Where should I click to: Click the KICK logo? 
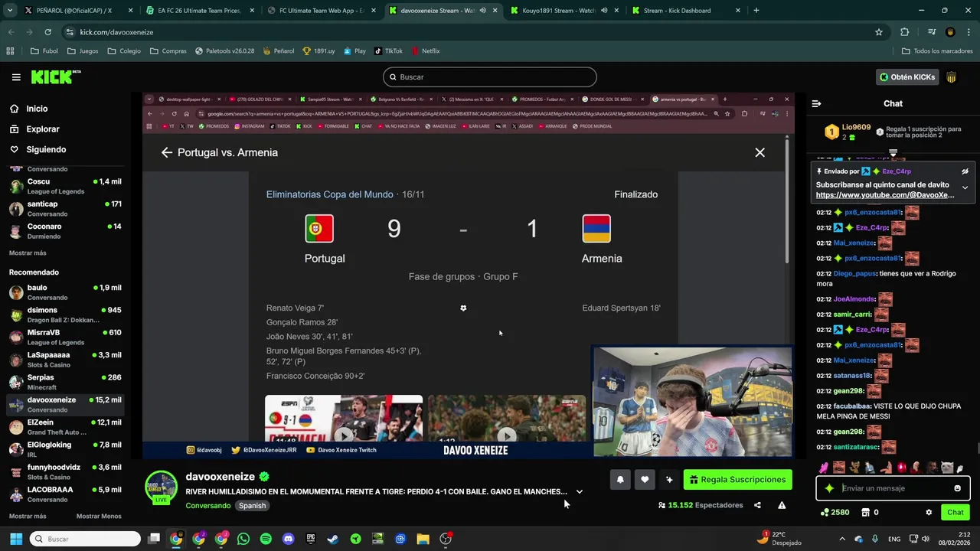point(55,77)
